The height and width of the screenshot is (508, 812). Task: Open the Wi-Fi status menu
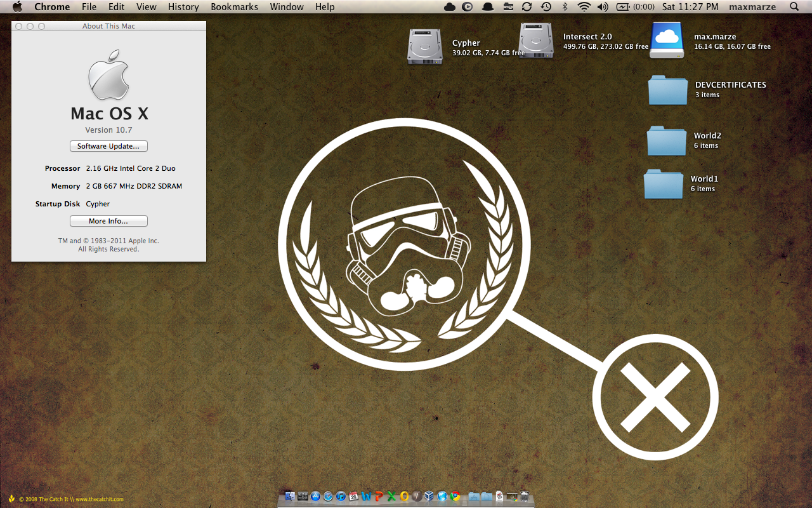click(584, 7)
